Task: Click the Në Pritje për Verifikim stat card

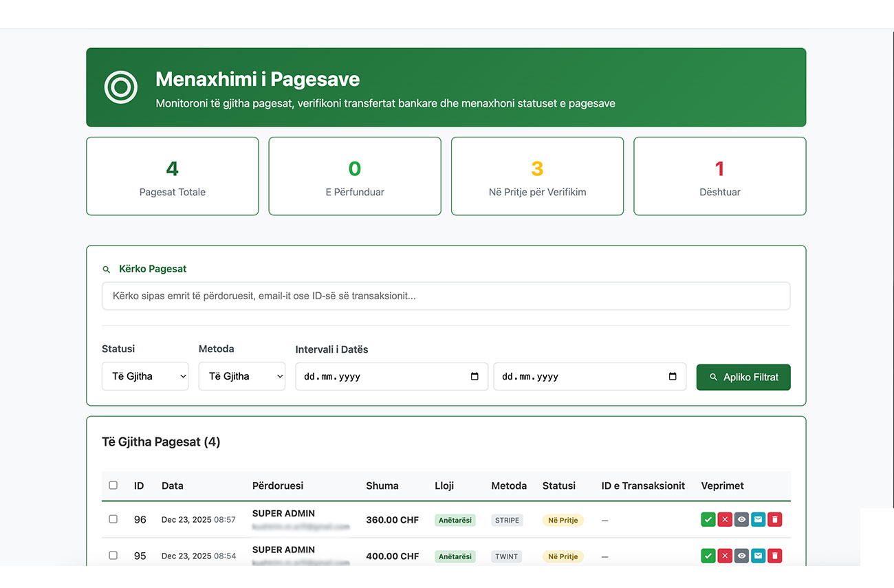Action: [537, 177]
